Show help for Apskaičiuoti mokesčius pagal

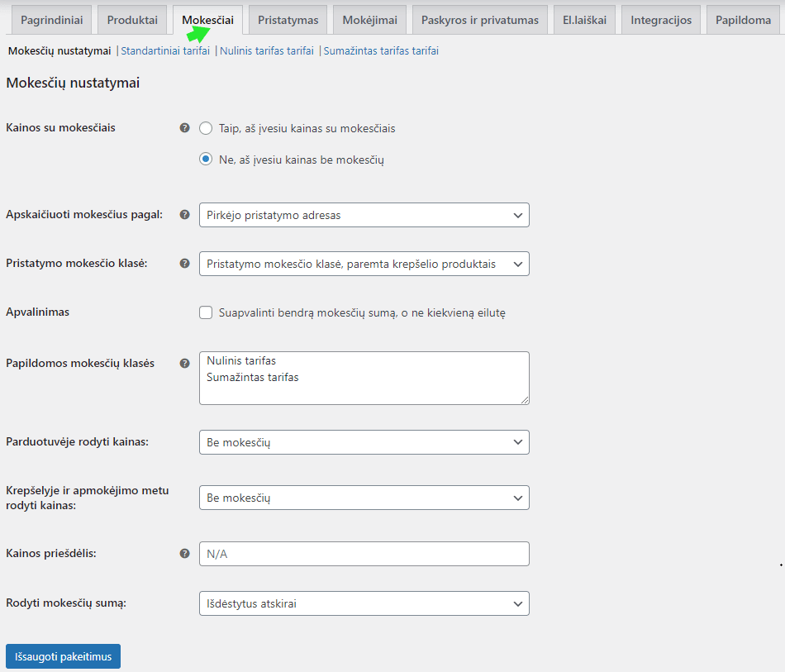click(185, 215)
